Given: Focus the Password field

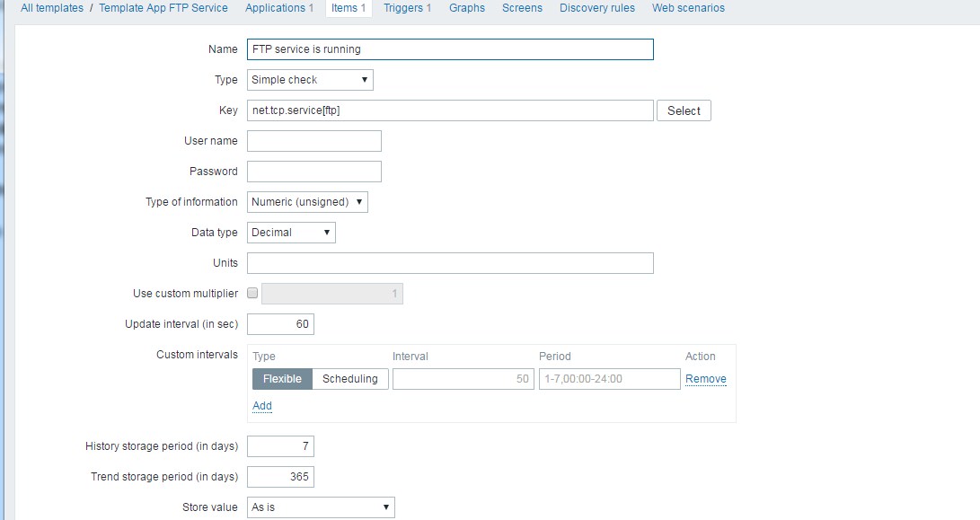Looking at the screenshot, I should point(314,172).
